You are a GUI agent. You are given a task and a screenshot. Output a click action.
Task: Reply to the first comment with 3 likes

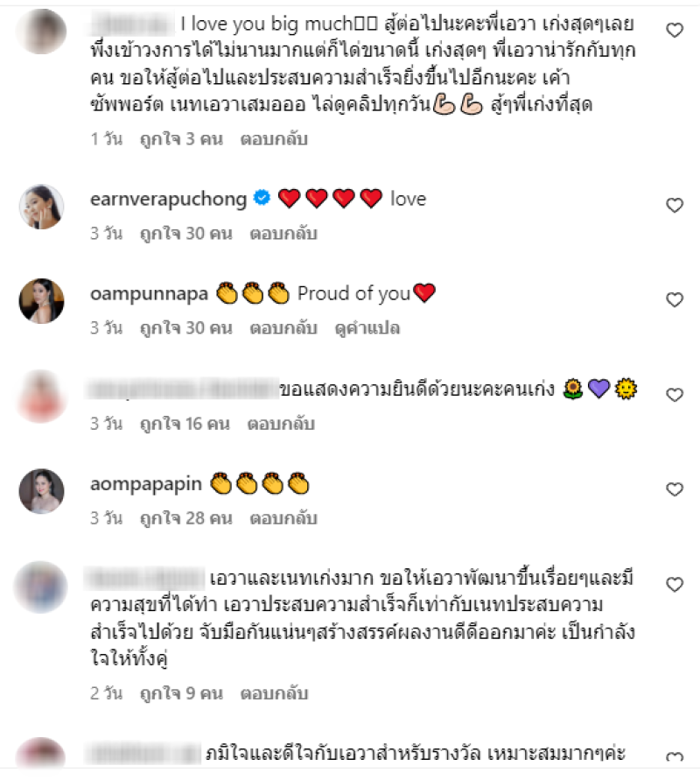(x=274, y=139)
